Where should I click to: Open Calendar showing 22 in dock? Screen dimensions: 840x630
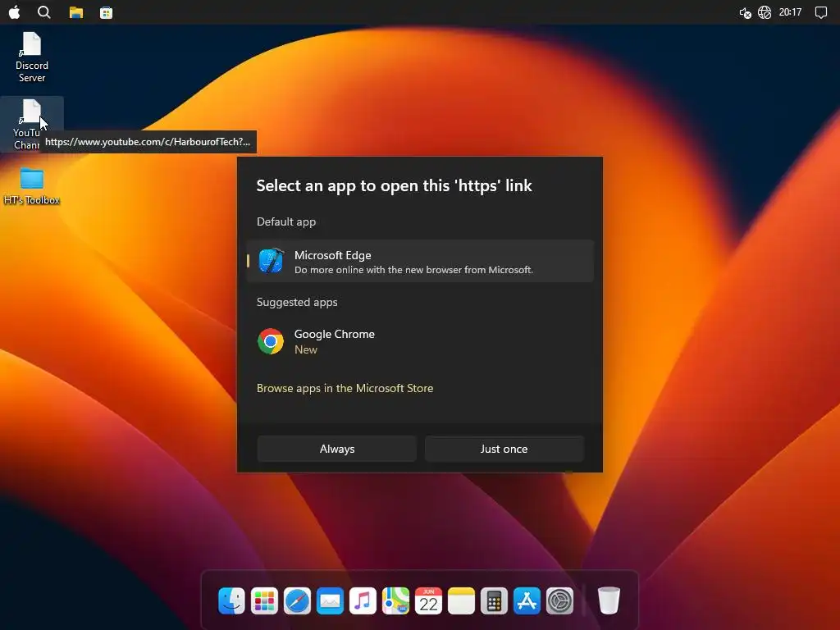pos(428,600)
